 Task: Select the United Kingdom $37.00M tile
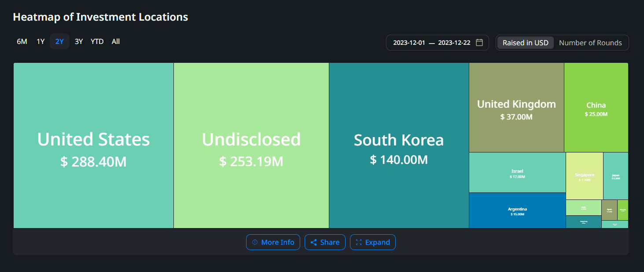pos(516,107)
